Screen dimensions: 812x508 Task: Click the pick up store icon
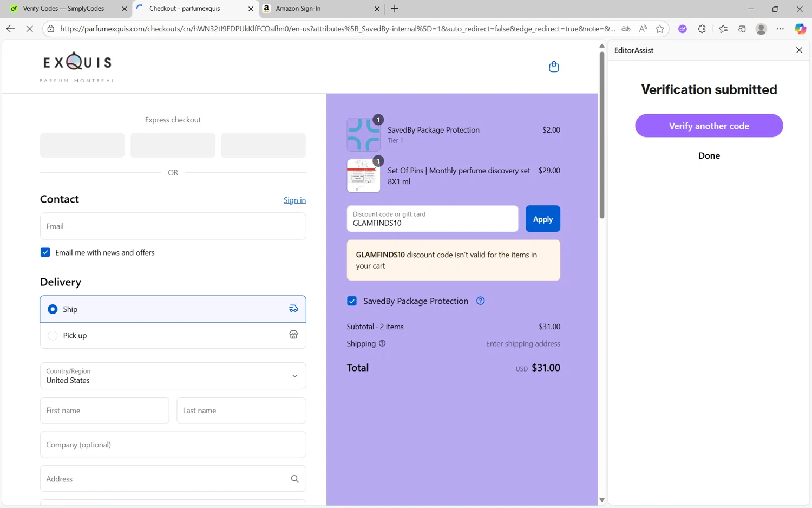[x=293, y=335]
